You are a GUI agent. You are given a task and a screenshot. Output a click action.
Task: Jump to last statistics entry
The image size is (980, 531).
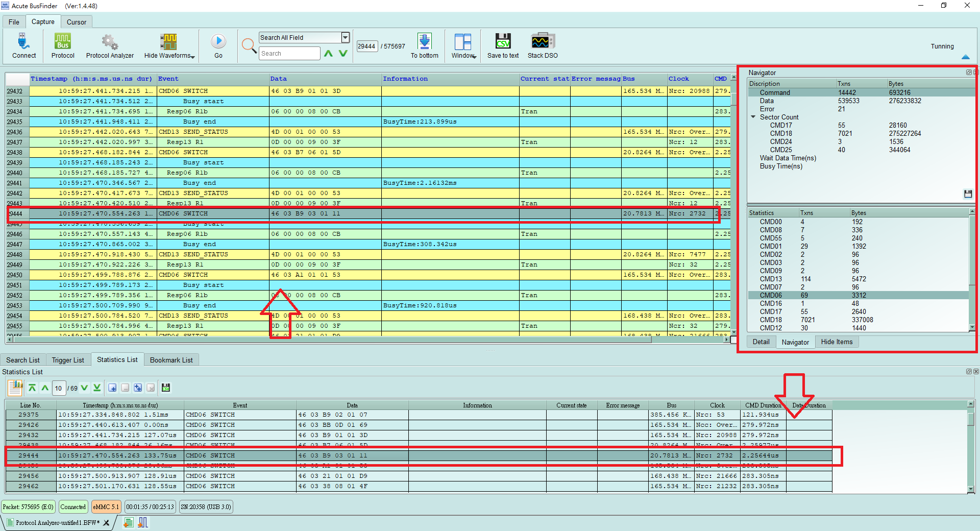(x=97, y=388)
